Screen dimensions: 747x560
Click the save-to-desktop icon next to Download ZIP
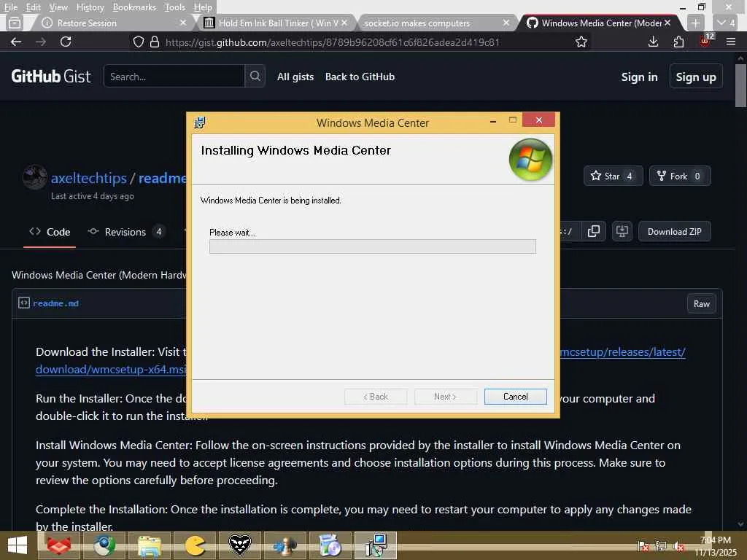coord(622,231)
